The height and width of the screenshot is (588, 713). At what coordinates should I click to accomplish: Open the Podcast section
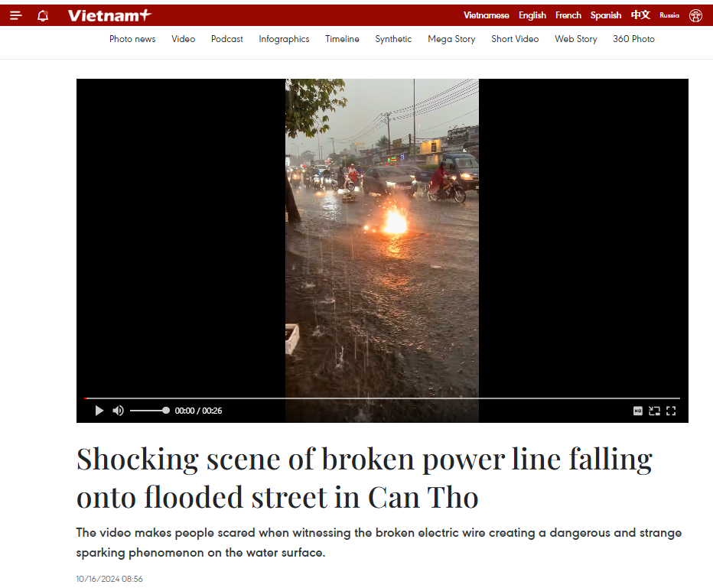[227, 39]
